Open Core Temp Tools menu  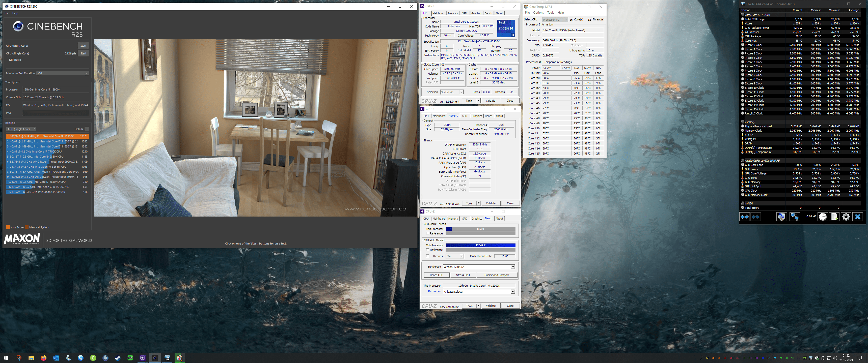click(551, 13)
